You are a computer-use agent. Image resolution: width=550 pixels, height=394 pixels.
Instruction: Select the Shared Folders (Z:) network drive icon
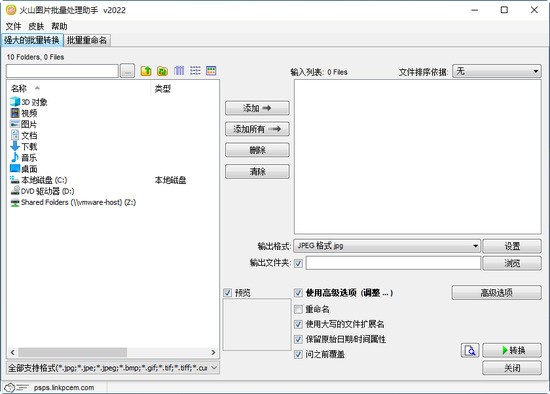[x=15, y=202]
